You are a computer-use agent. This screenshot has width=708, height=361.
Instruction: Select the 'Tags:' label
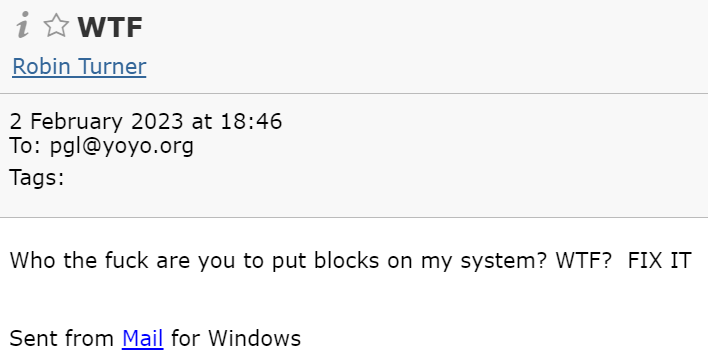37,177
